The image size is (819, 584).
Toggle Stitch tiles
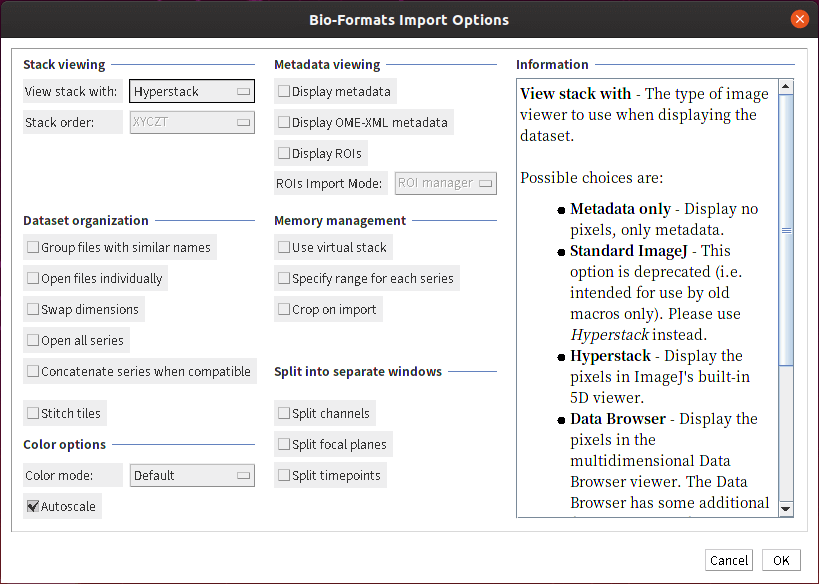pyautogui.click(x=33, y=412)
